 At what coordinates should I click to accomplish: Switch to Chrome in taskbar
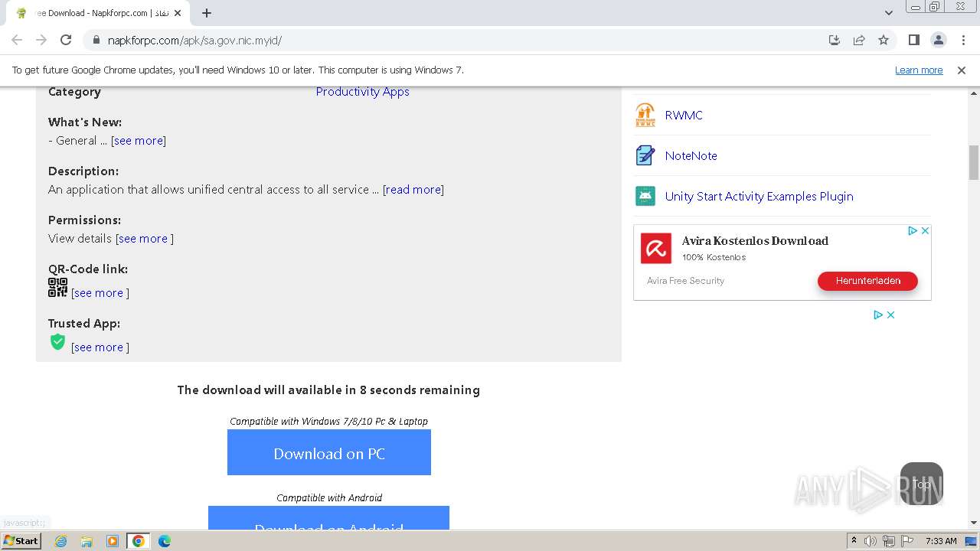139,541
